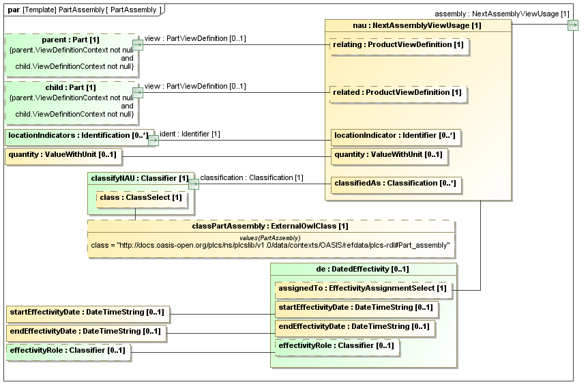
Task: Click the classPartAssembly ExternalOwlClass block
Action: [x=270, y=226]
